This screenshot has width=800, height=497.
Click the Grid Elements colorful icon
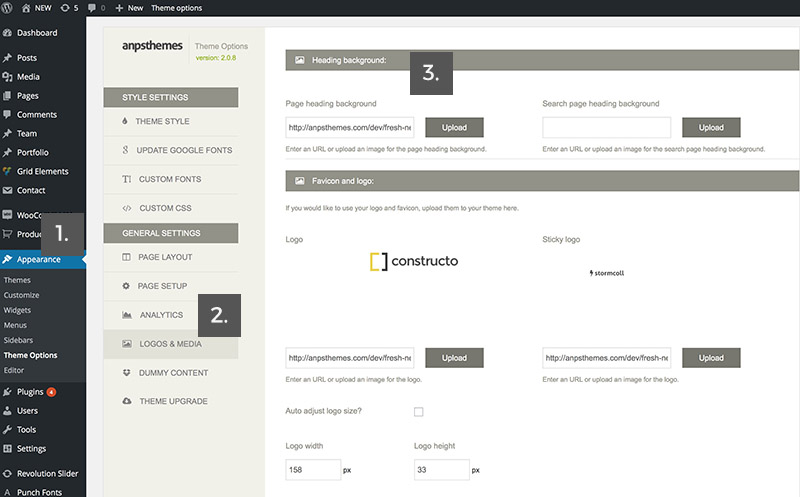(x=7, y=171)
